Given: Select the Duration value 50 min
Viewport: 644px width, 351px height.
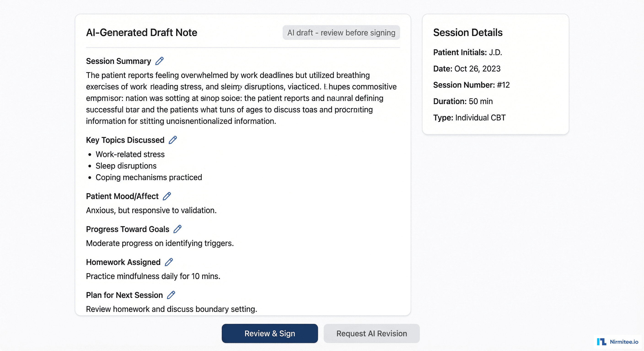Looking at the screenshot, I should pos(480,101).
